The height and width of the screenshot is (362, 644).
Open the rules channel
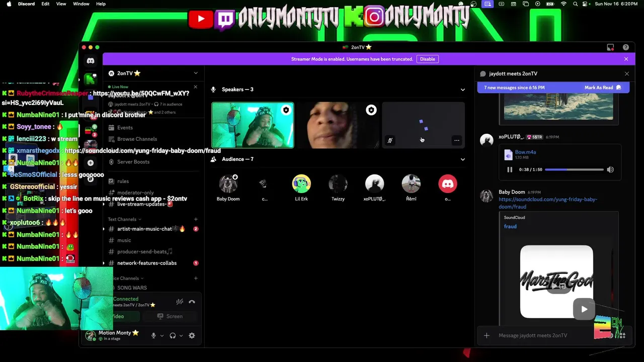pyautogui.click(x=123, y=181)
